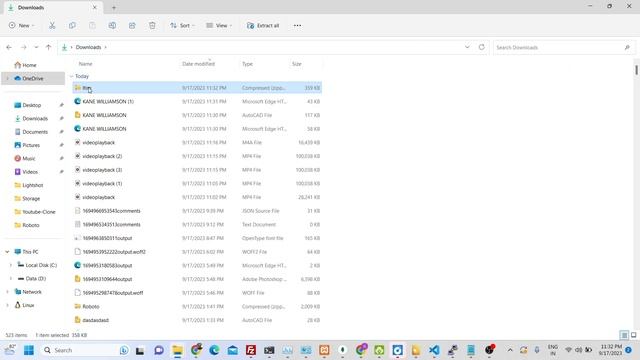
Task: Select the Downloads window tab
Action: pyautogui.click(x=52, y=7)
